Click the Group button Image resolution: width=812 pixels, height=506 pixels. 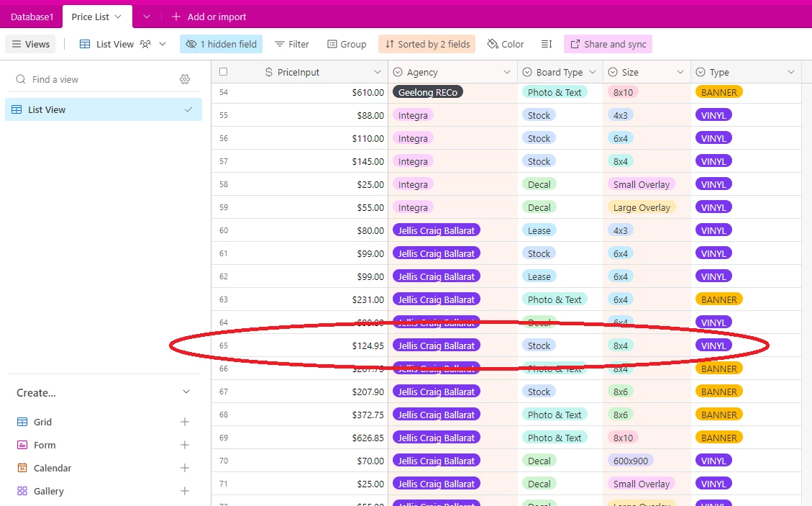click(x=347, y=44)
